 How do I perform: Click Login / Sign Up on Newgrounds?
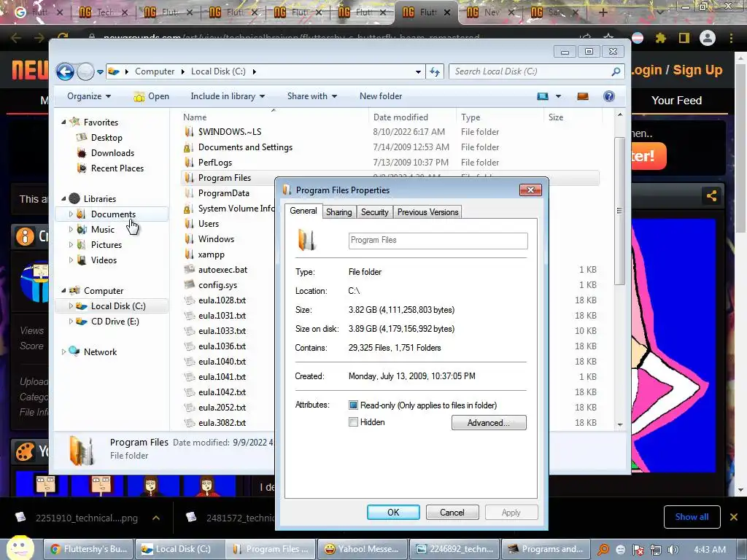[676, 70]
